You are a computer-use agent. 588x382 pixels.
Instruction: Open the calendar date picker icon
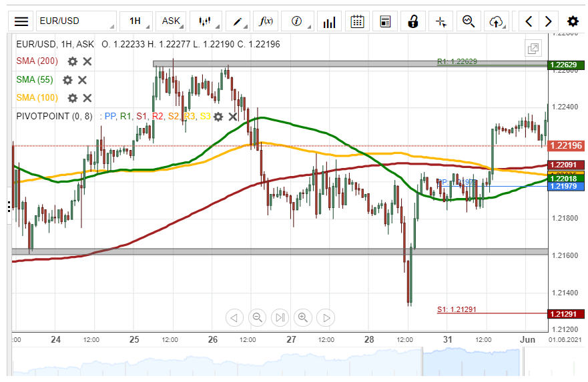pyautogui.click(x=357, y=21)
